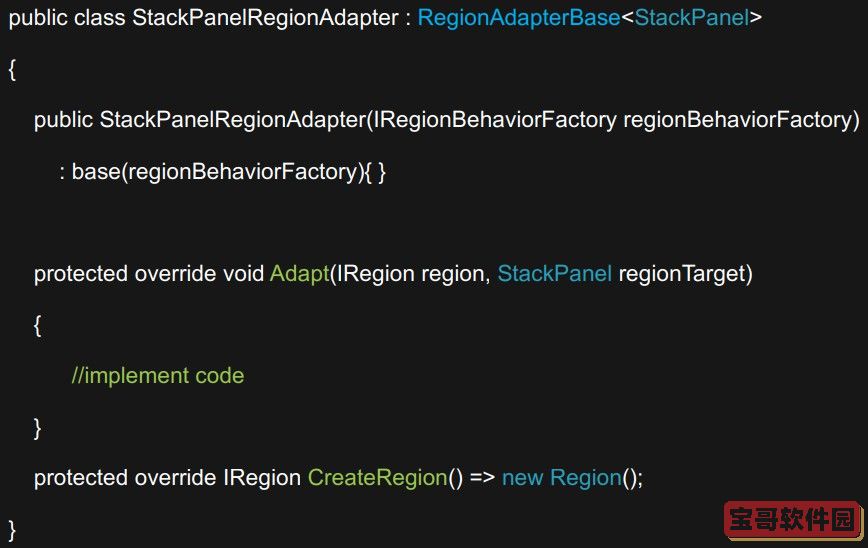Click the IRegionBehaviorFactory constructor parameter type

tap(495, 120)
